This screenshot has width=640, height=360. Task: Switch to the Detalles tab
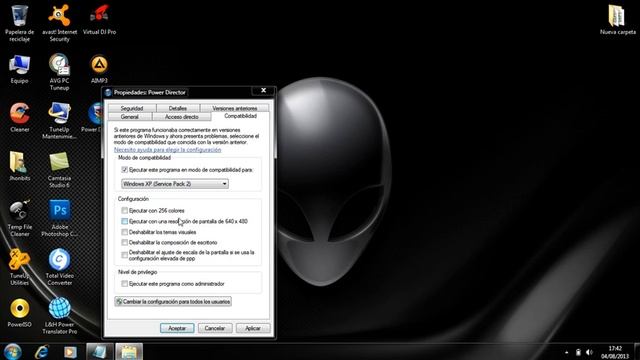(x=178, y=108)
